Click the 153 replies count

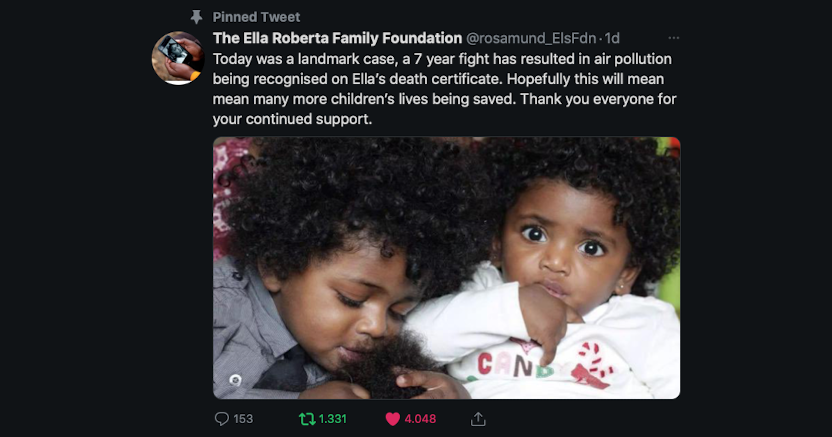(x=243, y=419)
